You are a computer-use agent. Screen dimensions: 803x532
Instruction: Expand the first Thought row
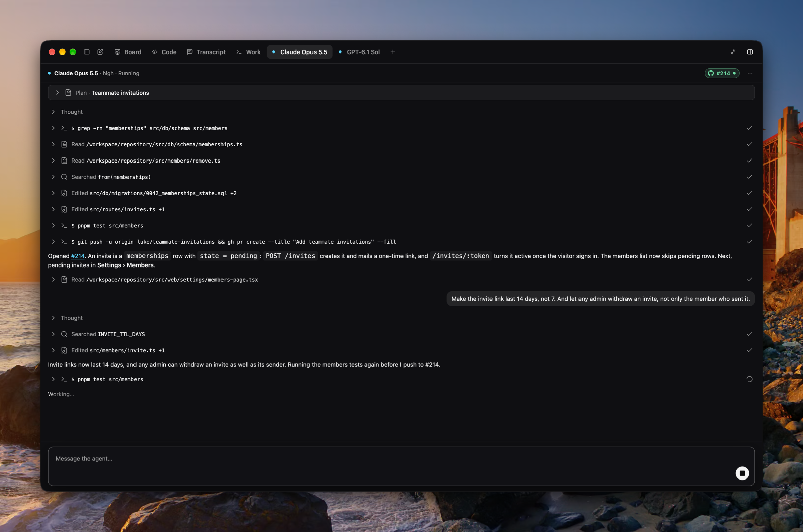53,112
